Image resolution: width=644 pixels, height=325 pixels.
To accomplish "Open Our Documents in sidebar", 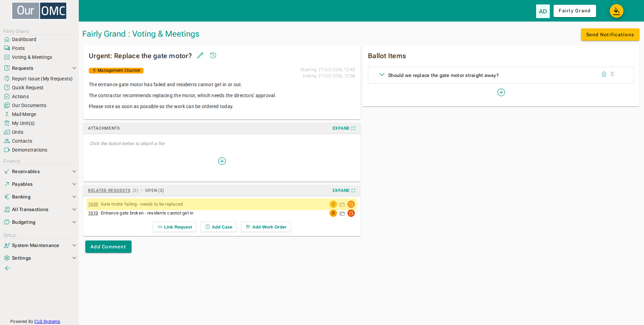I will pos(29,105).
